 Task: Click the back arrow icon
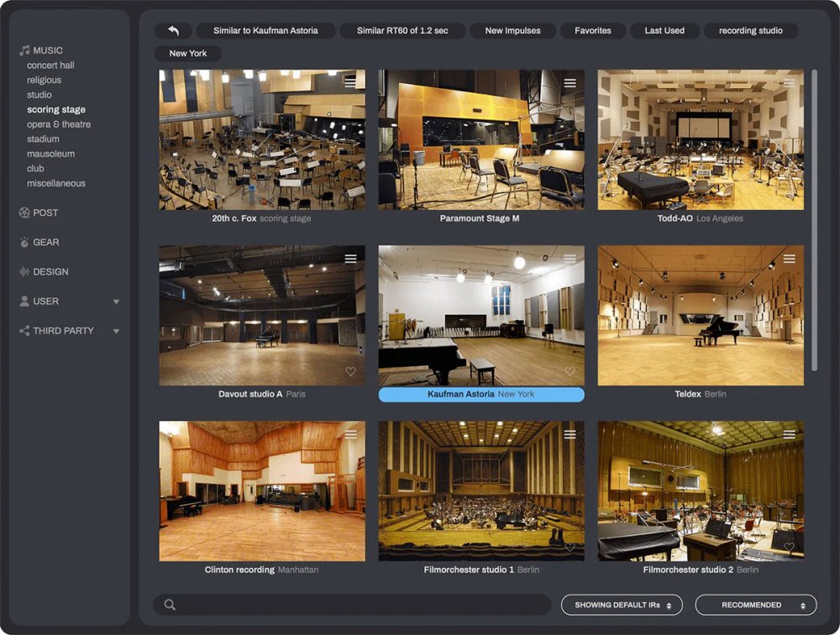(x=173, y=30)
